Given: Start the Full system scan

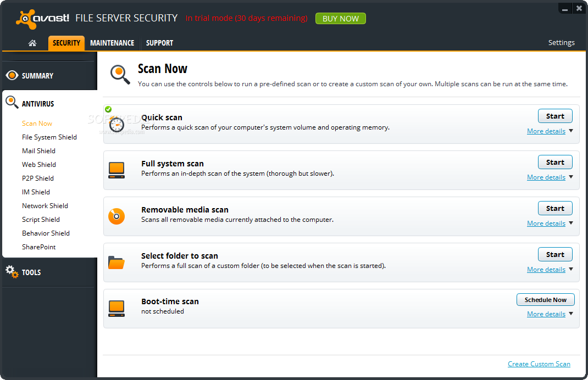Looking at the screenshot, I should click(x=555, y=162).
